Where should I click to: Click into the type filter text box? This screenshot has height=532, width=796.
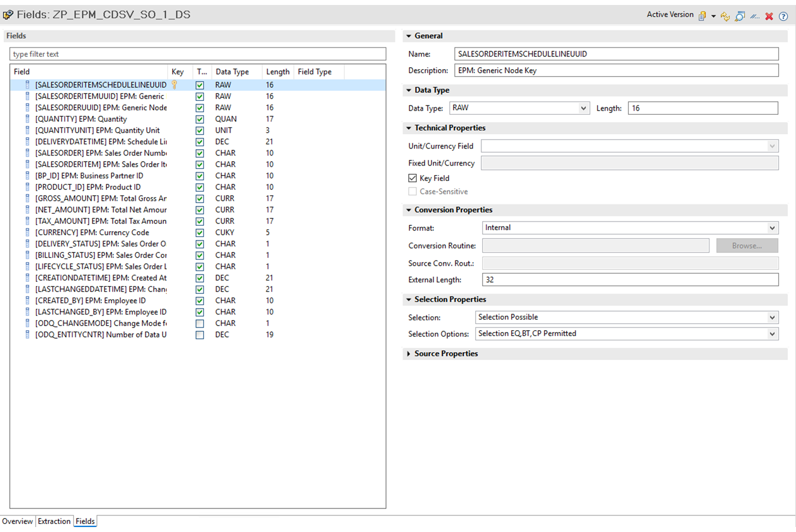click(x=198, y=54)
